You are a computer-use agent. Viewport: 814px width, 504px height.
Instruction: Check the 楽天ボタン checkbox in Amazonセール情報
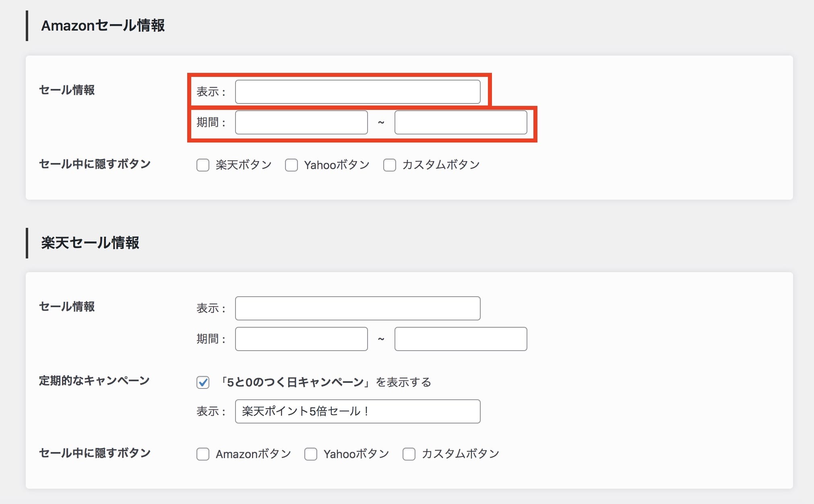click(x=203, y=165)
